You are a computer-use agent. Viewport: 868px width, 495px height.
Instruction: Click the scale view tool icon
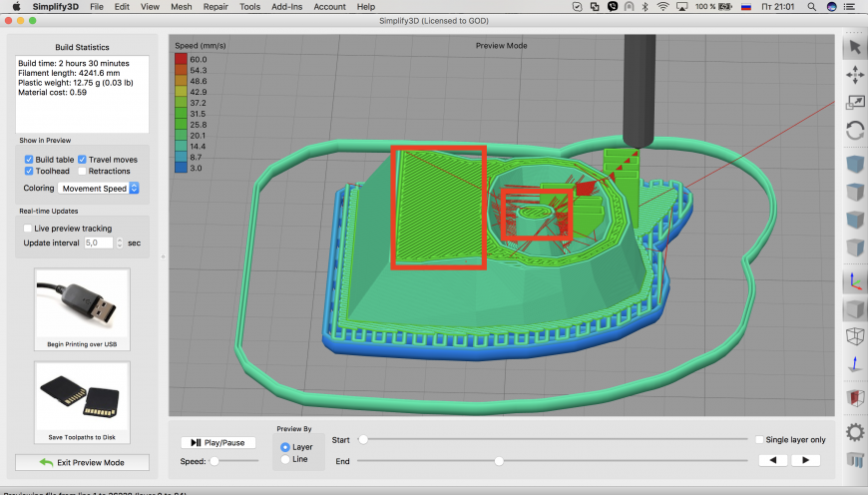[854, 102]
